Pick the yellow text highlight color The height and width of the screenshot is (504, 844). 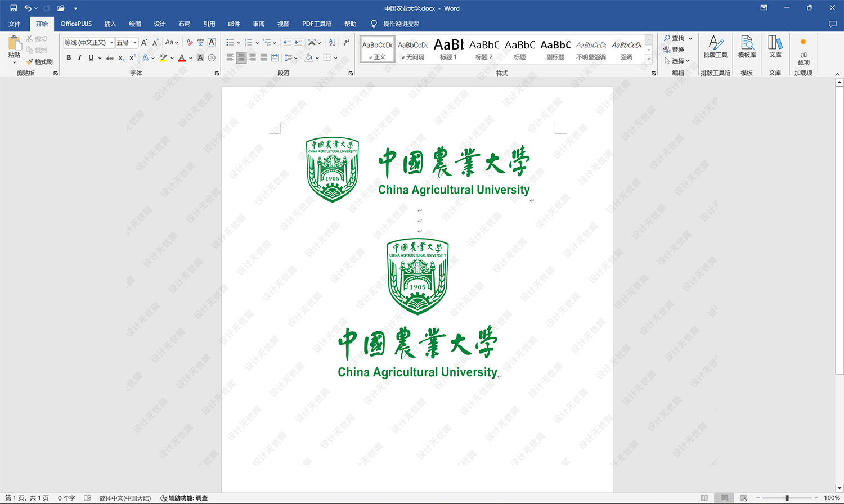(x=163, y=58)
